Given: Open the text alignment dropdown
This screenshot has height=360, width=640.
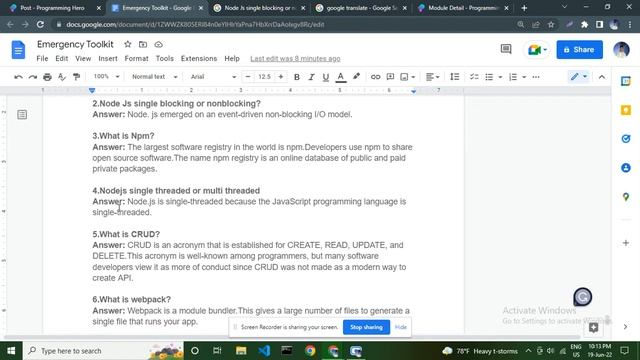Looking at the screenshot, I should click(x=432, y=77).
